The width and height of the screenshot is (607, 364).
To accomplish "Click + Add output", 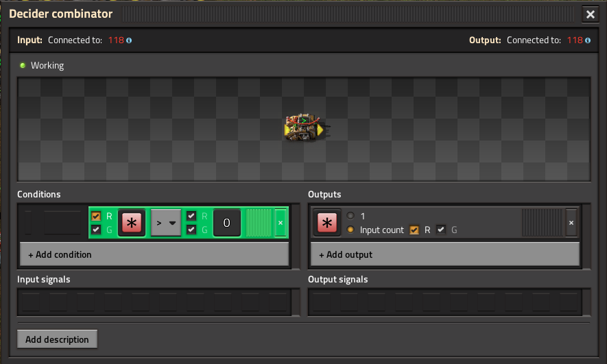I will [x=445, y=254].
